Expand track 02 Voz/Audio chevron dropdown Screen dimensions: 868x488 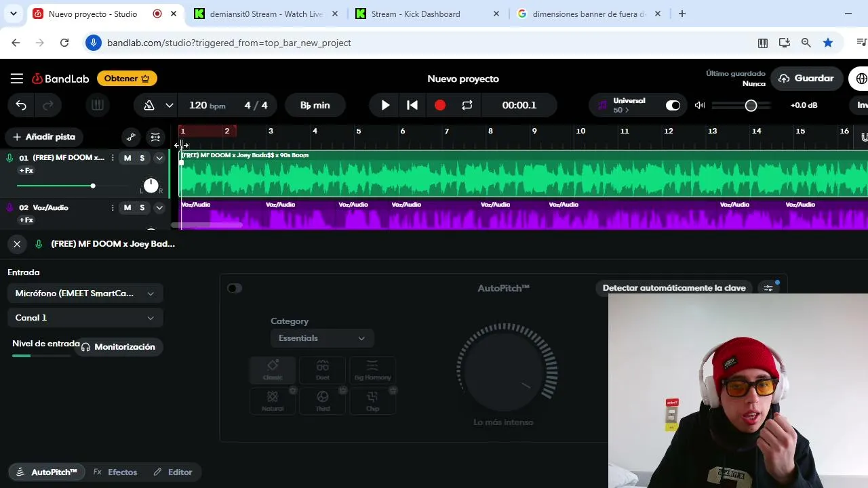pyautogui.click(x=159, y=207)
